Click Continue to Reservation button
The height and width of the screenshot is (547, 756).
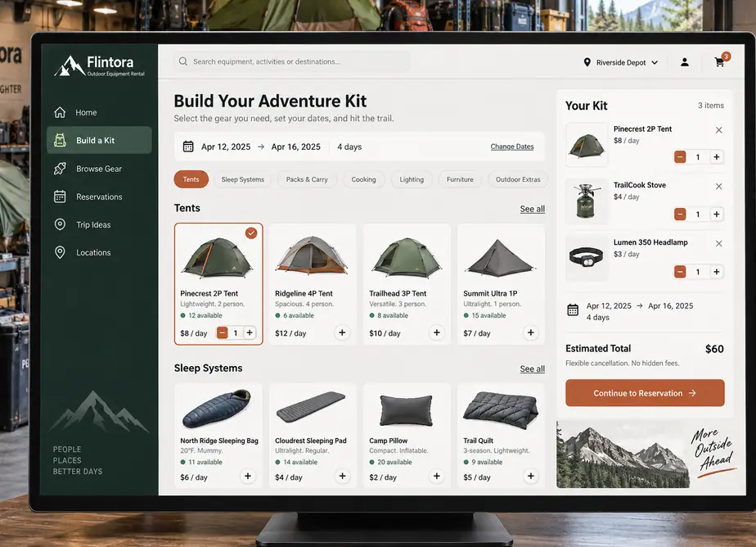(645, 393)
